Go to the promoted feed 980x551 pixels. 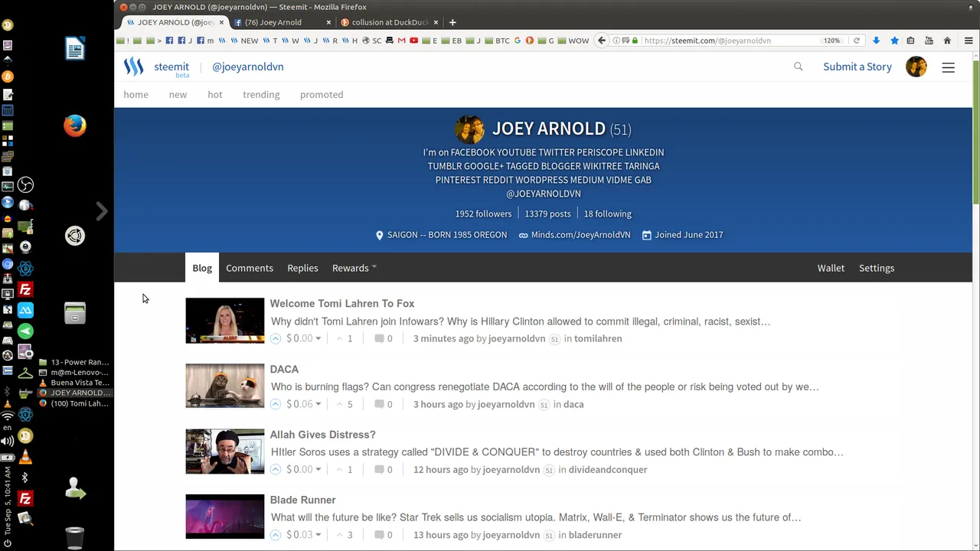point(322,94)
